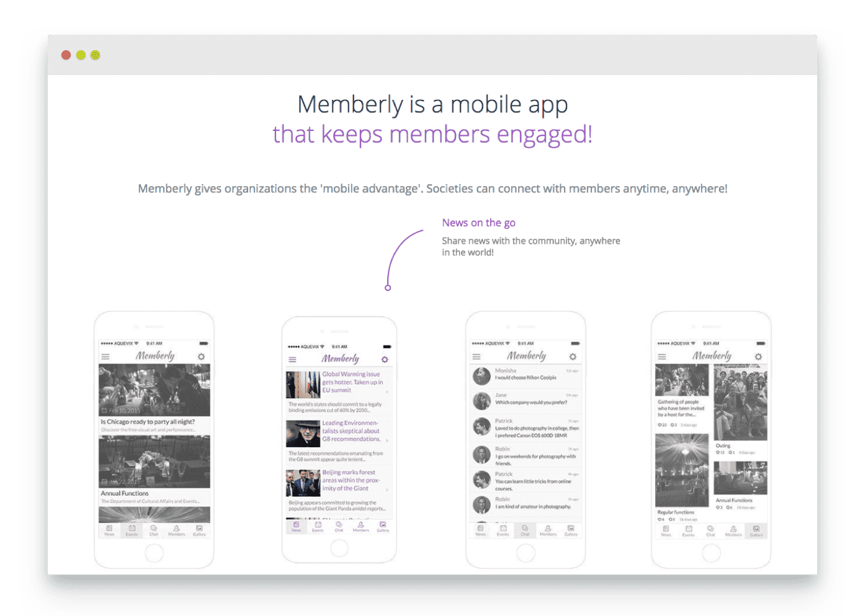Tap the Events tab on the chat phone
This screenshot has width=863, height=616.
coord(503,530)
